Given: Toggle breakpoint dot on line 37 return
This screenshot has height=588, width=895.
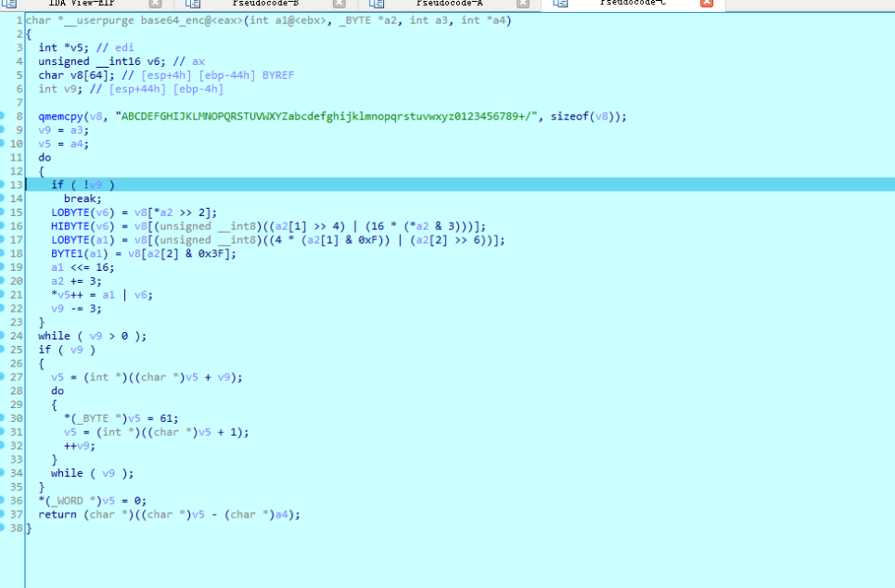Looking at the screenshot, I should (x=4, y=515).
